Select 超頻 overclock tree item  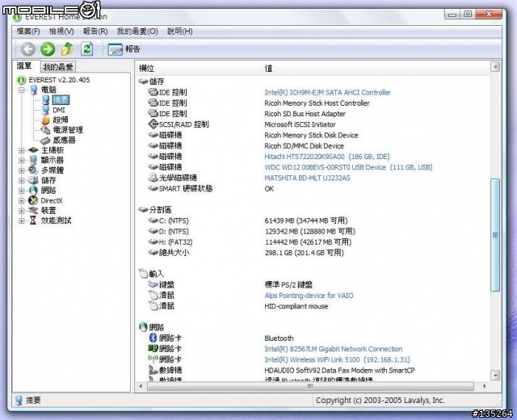pos(61,120)
